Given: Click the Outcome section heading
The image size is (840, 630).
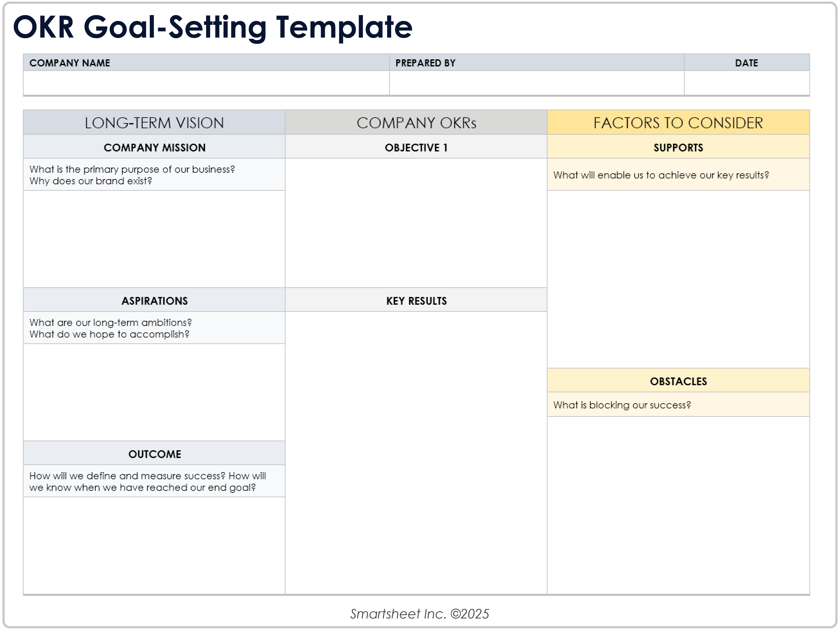Looking at the screenshot, I should click(154, 454).
